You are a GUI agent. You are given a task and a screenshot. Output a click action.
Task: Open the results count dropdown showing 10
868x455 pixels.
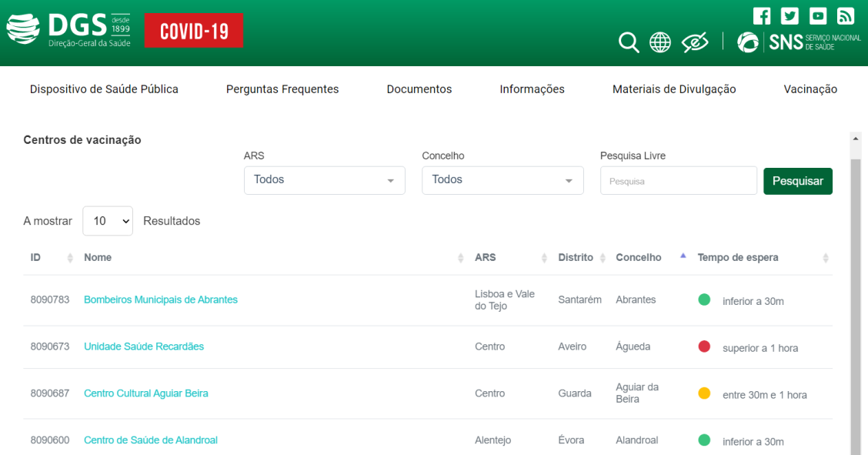coord(108,221)
